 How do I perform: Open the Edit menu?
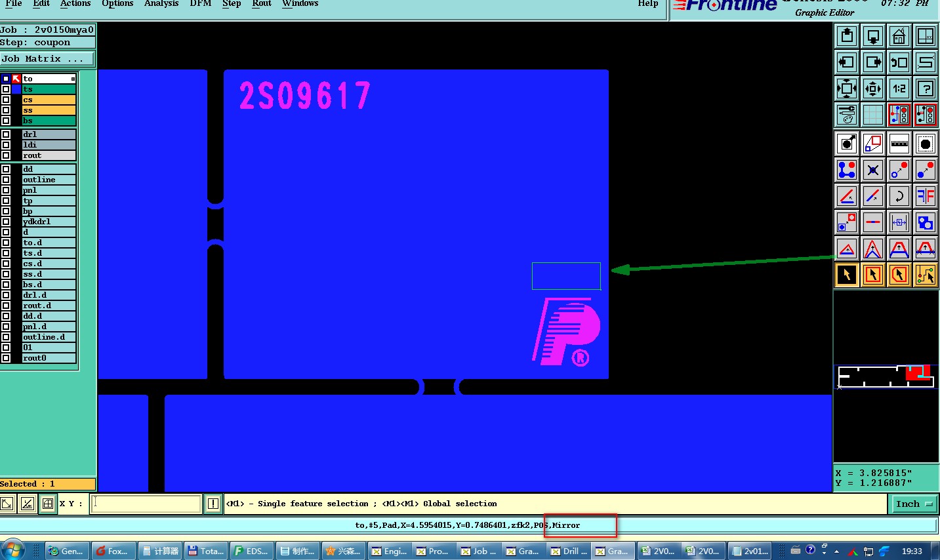pos(41,3)
